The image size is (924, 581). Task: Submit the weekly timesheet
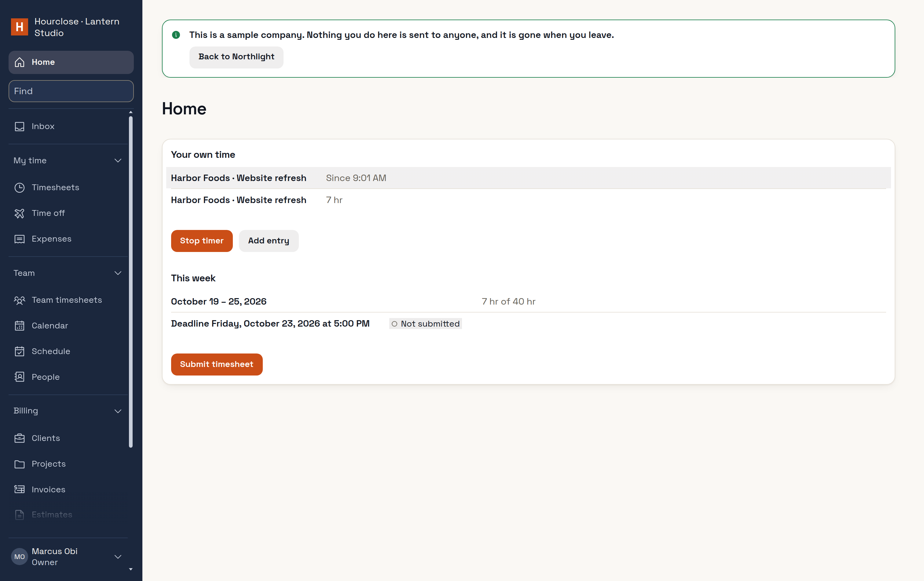click(217, 365)
